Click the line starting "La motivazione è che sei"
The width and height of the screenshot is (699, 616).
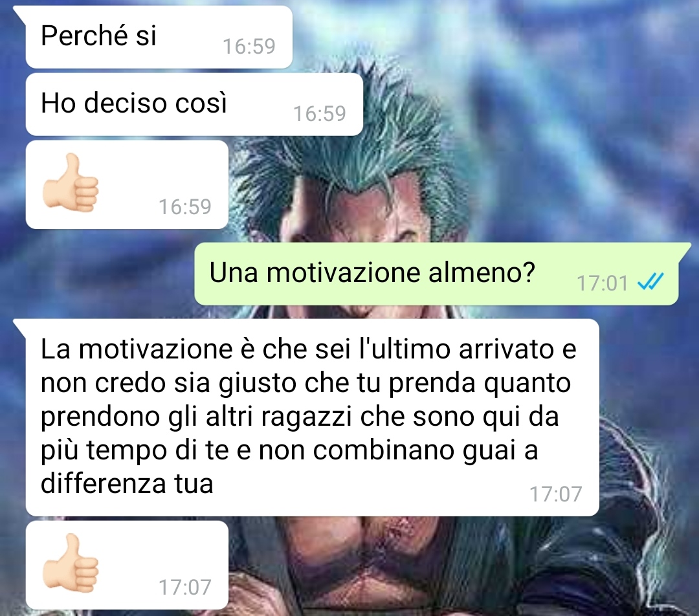(309, 349)
